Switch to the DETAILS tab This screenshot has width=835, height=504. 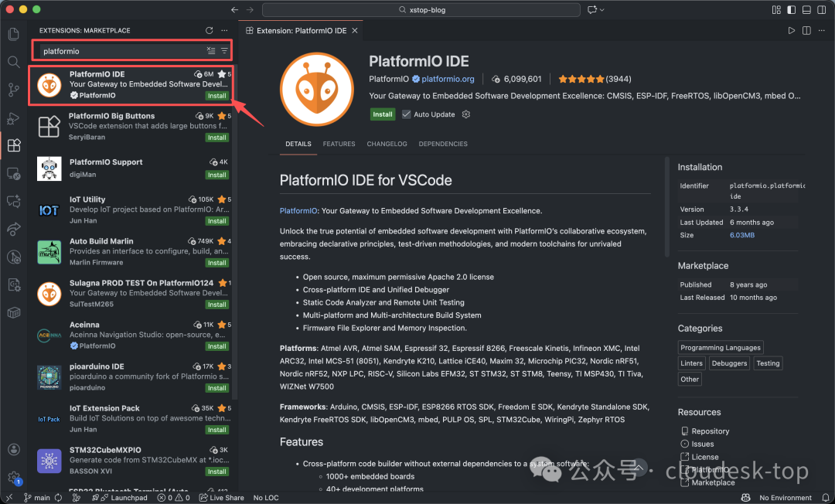tap(298, 145)
